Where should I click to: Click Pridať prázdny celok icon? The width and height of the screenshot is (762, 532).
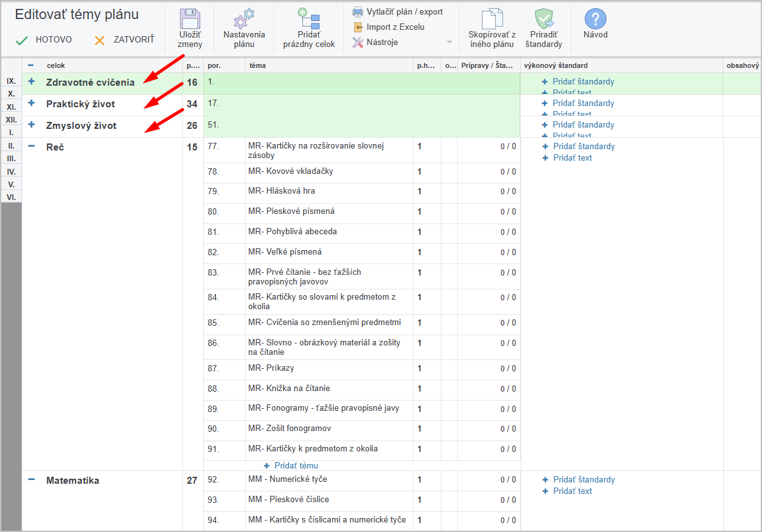point(309,18)
